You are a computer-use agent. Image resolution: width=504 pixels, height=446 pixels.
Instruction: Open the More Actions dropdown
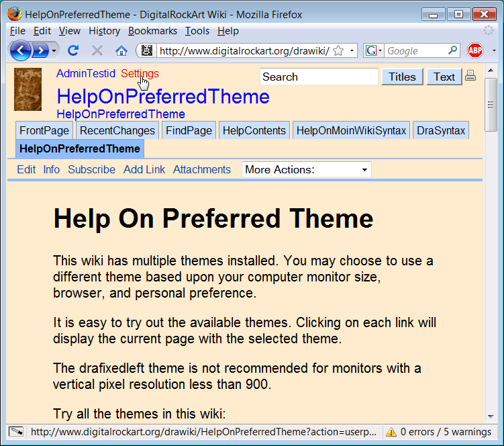(306, 170)
